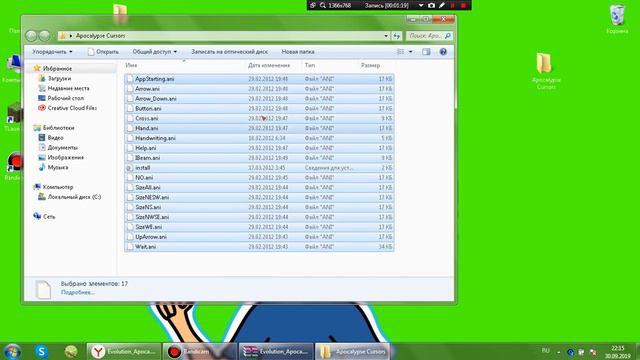Create a folder with Новая папка
The width and height of the screenshot is (640, 360).
coord(298,52)
